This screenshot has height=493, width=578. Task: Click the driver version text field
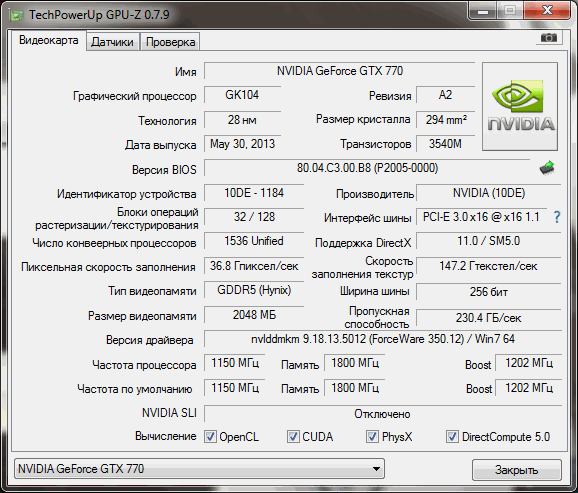pos(383,339)
